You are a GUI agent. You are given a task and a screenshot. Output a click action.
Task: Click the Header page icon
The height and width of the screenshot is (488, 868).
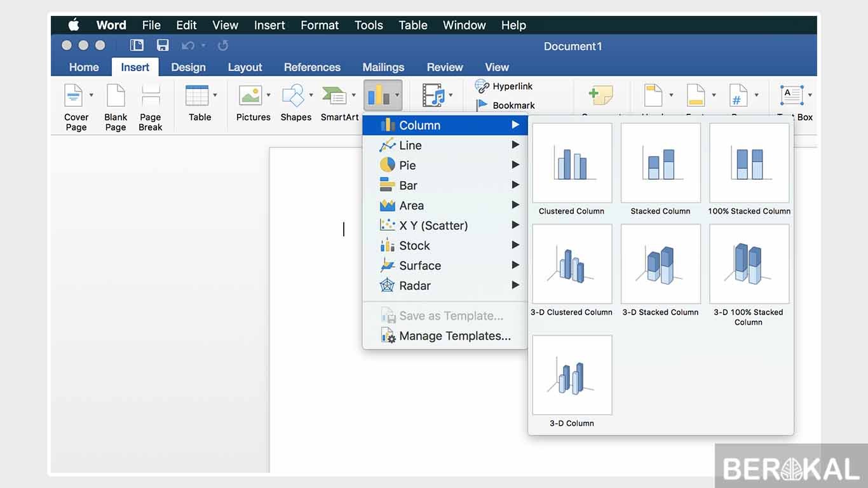[653, 95]
